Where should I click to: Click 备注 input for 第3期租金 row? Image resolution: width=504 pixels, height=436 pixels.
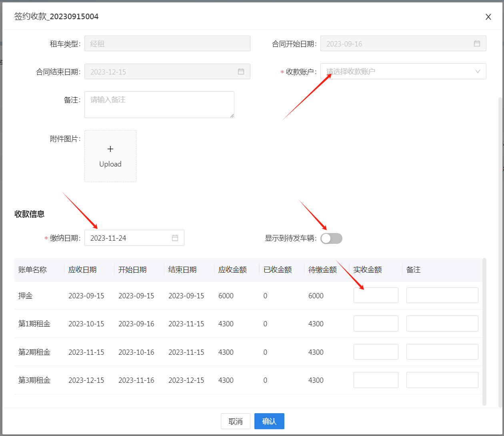442,380
